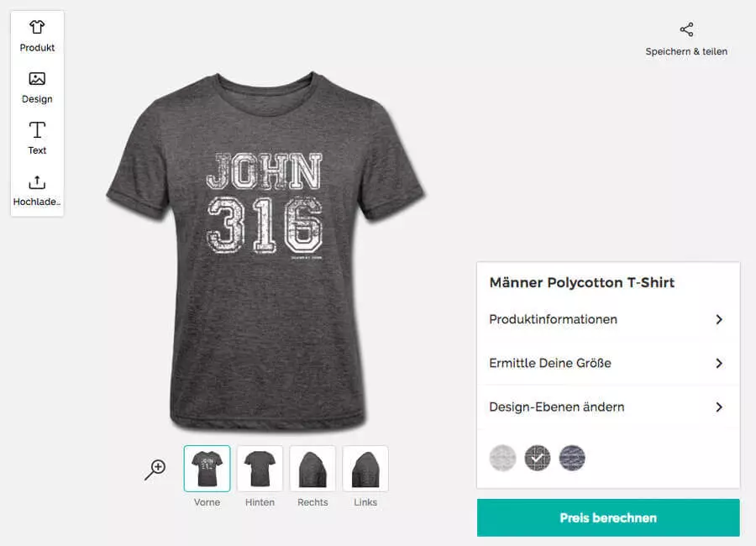Pick the navy blue color swatch

pos(573,458)
